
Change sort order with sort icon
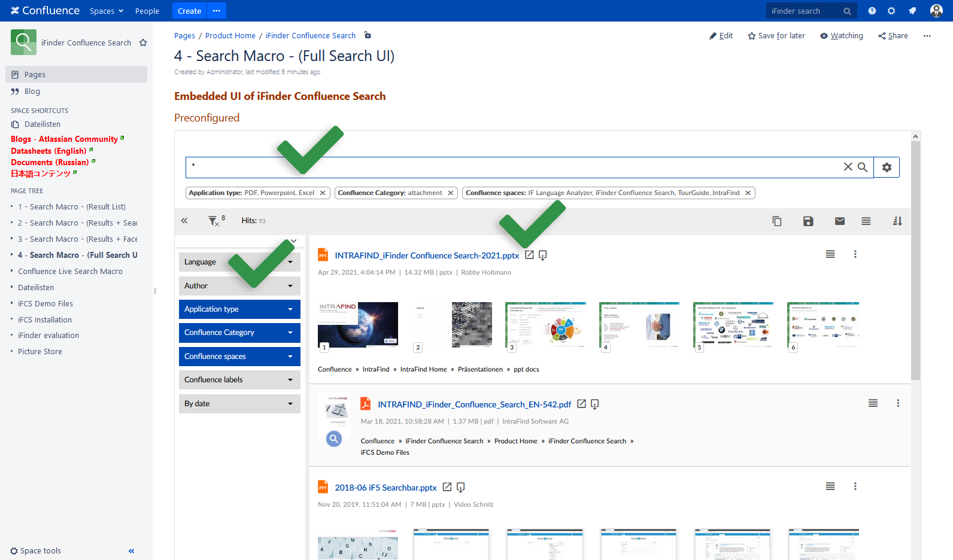coord(897,221)
